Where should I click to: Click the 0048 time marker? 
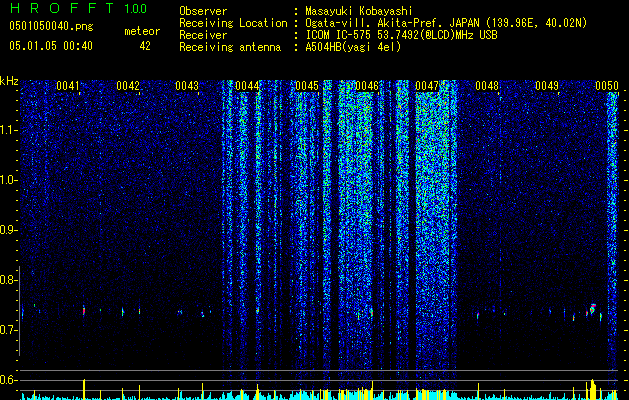click(x=487, y=86)
